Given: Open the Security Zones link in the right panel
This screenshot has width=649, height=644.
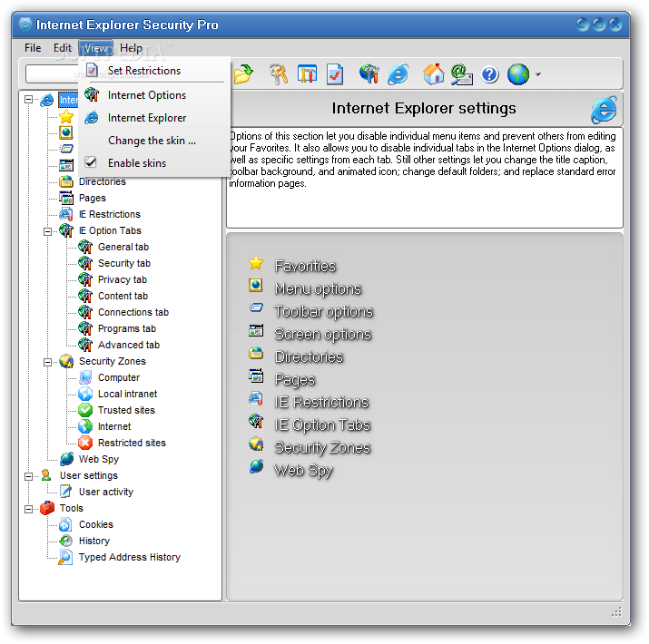Looking at the screenshot, I should pos(322,447).
